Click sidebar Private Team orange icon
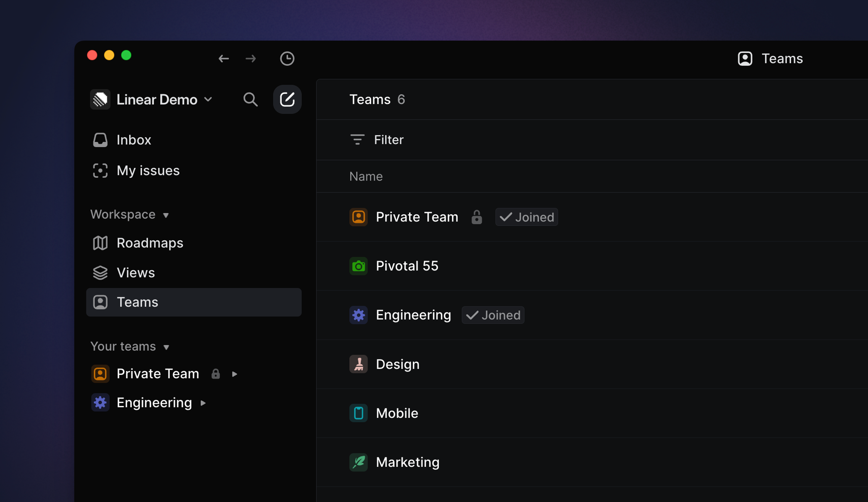 100,374
